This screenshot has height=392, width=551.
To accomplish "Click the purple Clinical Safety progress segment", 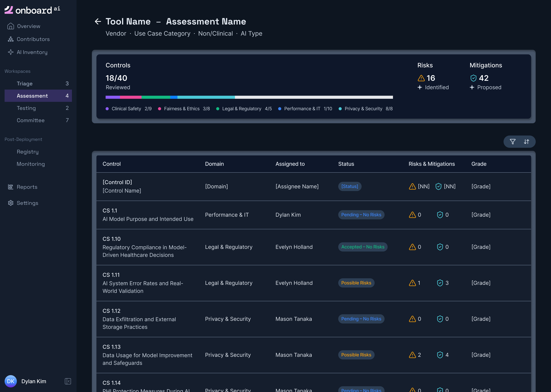I will click(x=113, y=97).
